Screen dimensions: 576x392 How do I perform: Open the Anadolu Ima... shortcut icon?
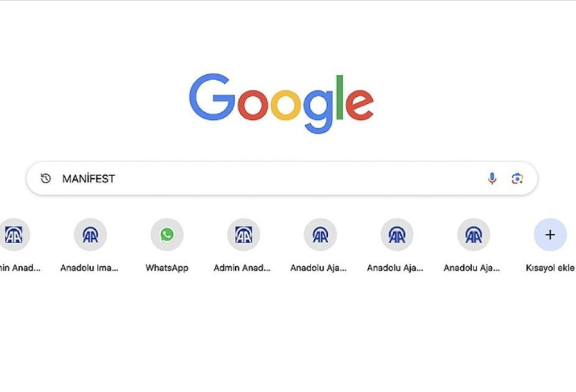click(x=90, y=235)
